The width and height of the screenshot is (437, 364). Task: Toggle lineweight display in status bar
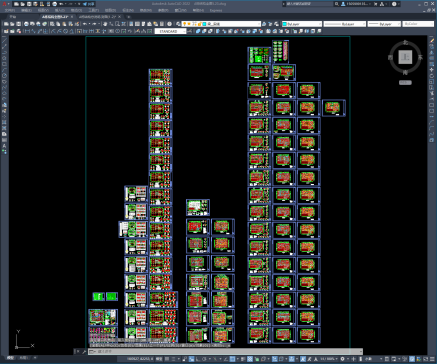pyautogui.click(x=243, y=359)
